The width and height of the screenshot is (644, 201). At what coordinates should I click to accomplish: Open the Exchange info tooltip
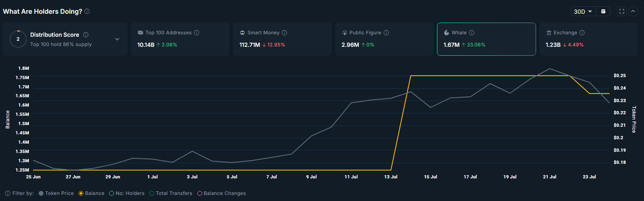582,33
